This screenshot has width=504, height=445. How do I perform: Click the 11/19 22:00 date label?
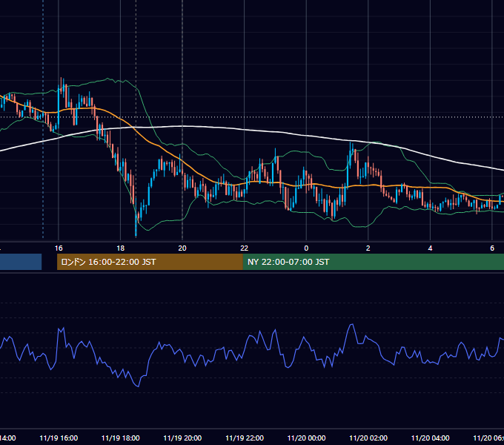point(245,438)
